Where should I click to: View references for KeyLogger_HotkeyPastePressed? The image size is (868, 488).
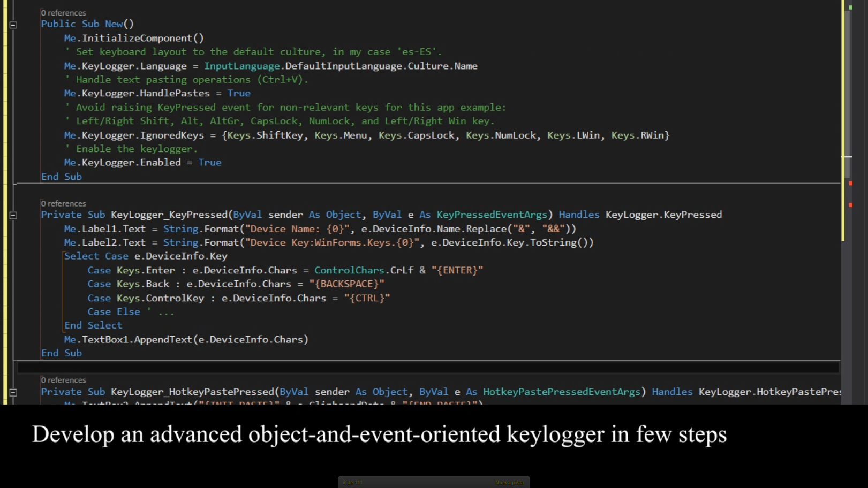click(63, 379)
